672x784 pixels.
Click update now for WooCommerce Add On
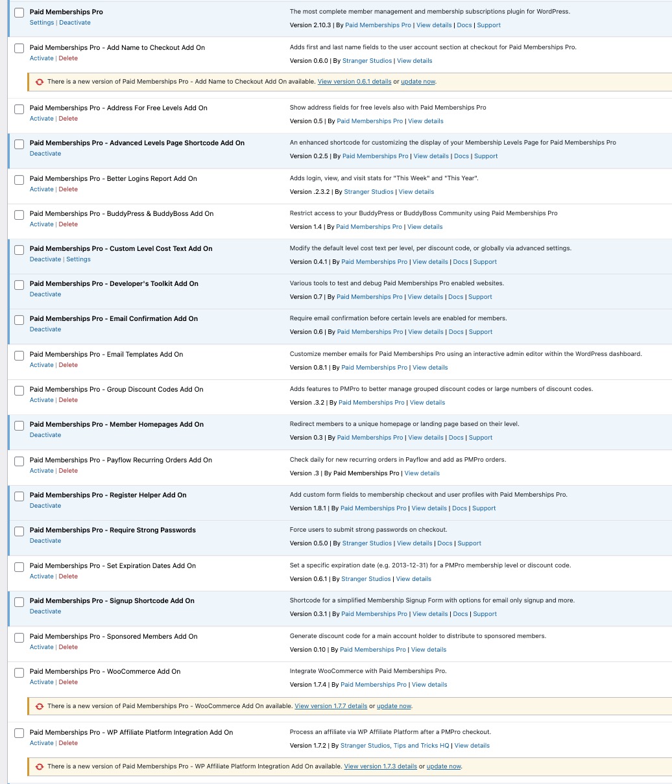coord(394,706)
